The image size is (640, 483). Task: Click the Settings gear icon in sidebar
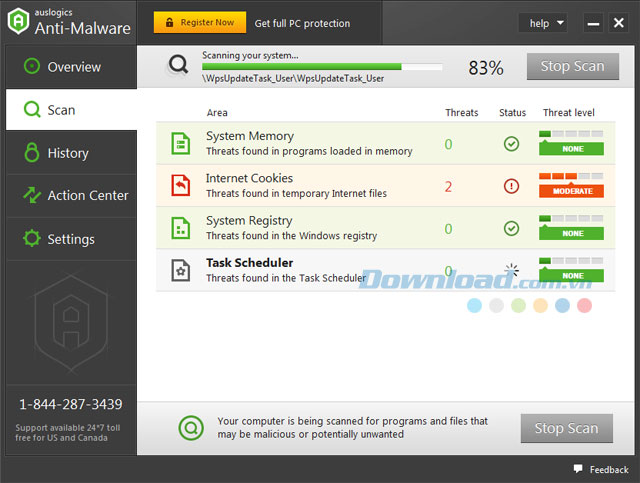tap(32, 238)
